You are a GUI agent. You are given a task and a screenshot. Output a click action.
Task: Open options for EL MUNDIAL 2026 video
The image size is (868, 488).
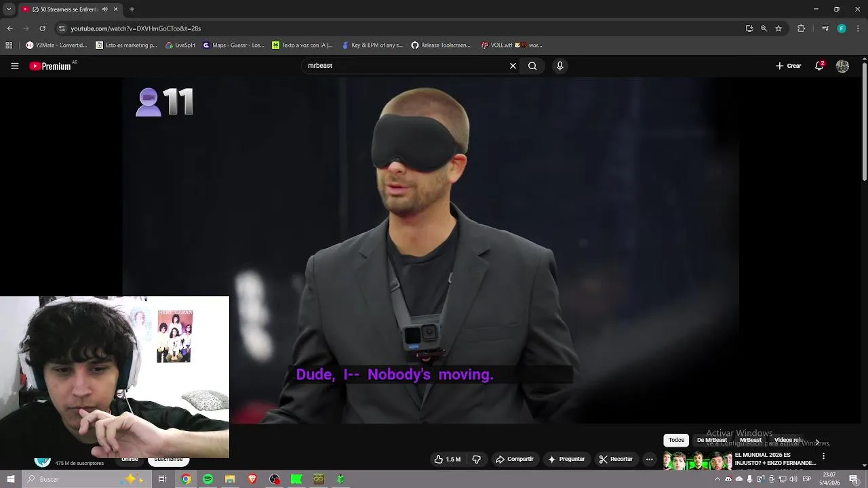coord(823,456)
